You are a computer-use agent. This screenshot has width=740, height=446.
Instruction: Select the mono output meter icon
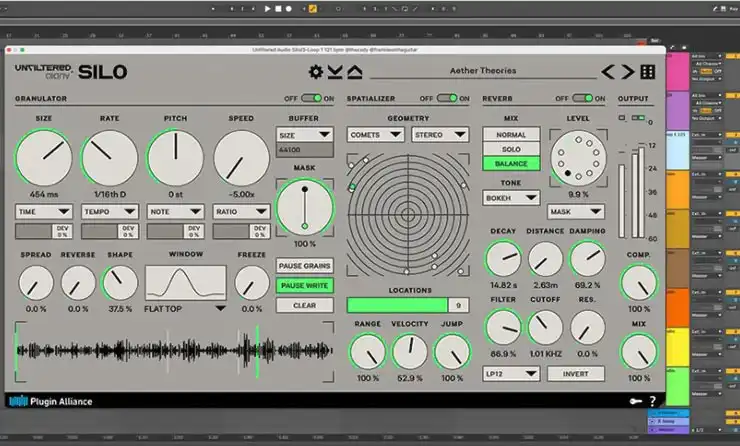click(x=622, y=118)
